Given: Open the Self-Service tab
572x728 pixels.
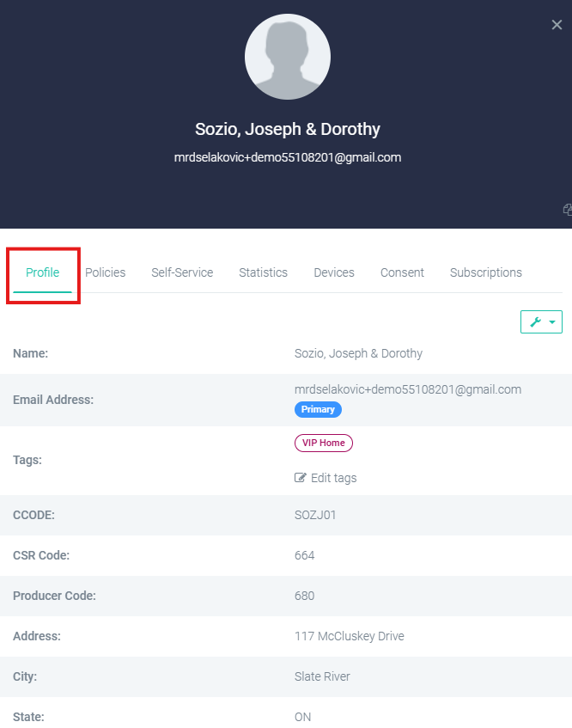Looking at the screenshot, I should click(x=182, y=272).
